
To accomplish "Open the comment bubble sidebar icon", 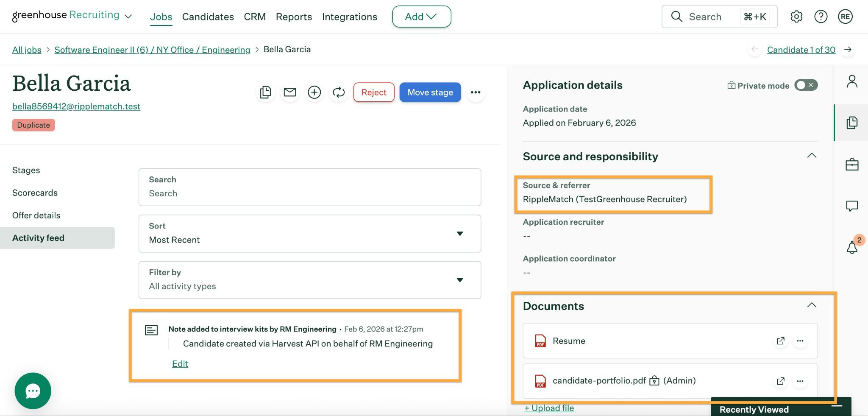I will coord(852,206).
